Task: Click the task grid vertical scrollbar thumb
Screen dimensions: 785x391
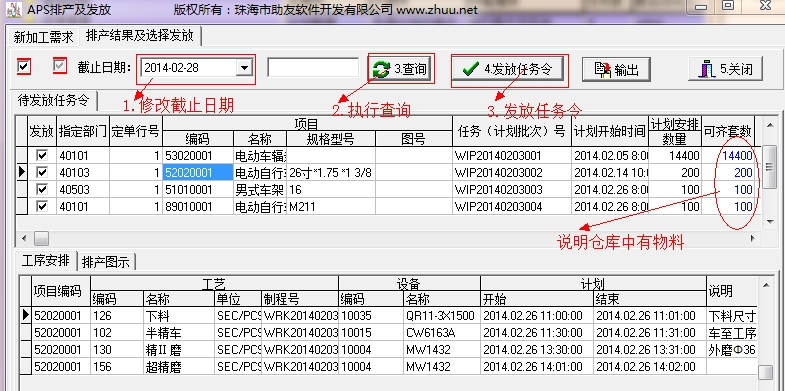Action: coord(769,168)
